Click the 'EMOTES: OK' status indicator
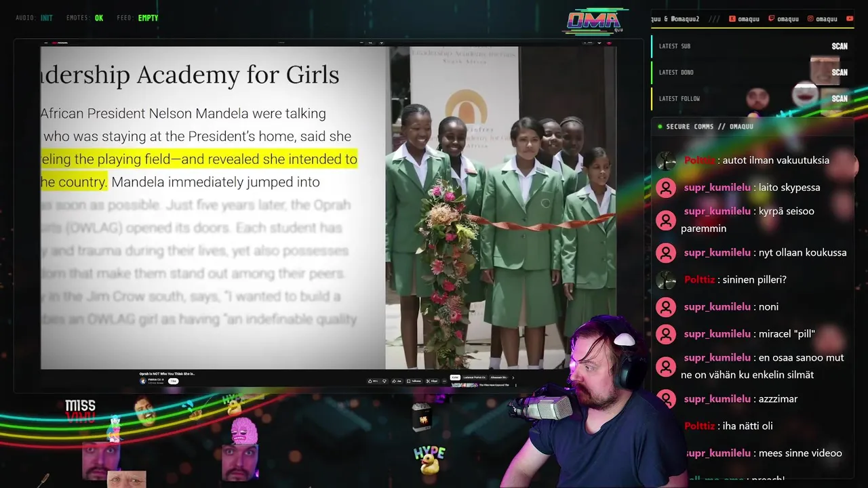The image size is (868, 488). click(x=85, y=18)
